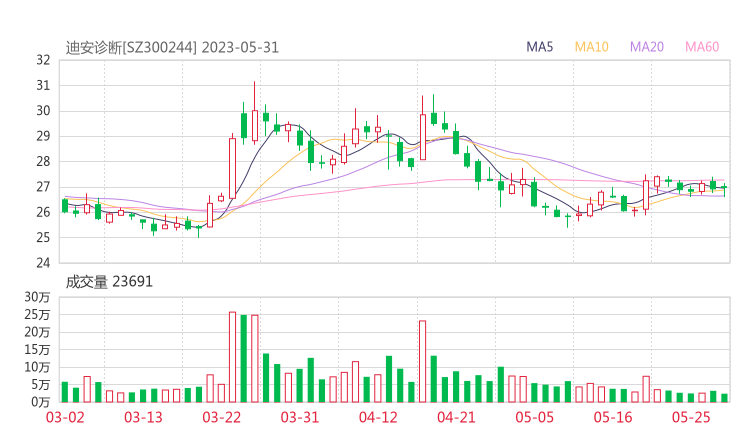Screen dimensions: 740x440
Task: Click the 03-13 date axis label
Action: click(x=143, y=417)
